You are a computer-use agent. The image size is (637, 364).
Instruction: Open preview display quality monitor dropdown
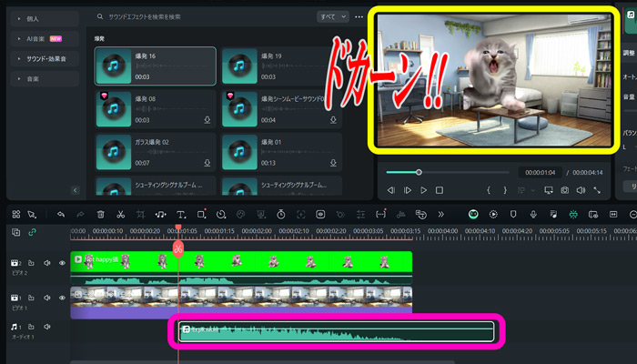point(549,190)
